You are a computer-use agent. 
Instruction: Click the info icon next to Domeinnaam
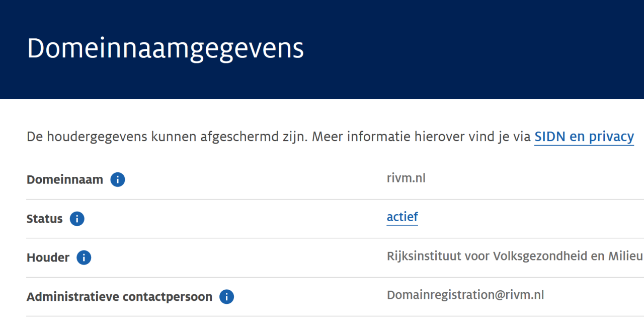[x=117, y=179]
